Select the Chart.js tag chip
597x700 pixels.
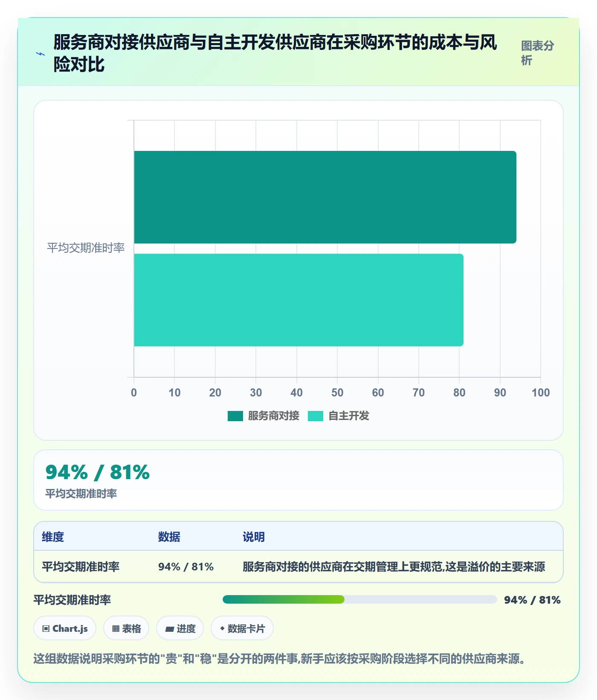click(65, 628)
